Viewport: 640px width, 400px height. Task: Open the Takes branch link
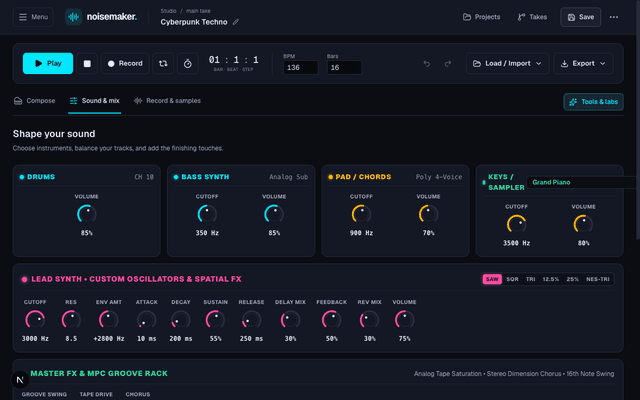pos(532,17)
